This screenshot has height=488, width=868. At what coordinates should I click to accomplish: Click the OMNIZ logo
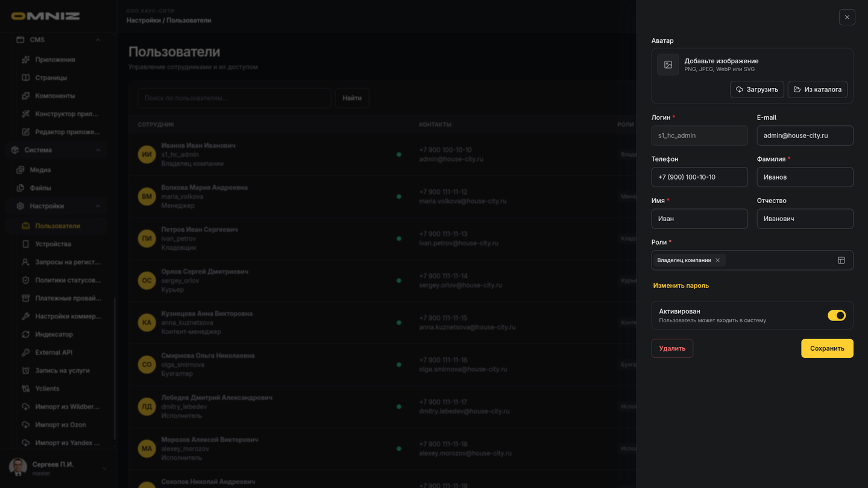click(45, 16)
